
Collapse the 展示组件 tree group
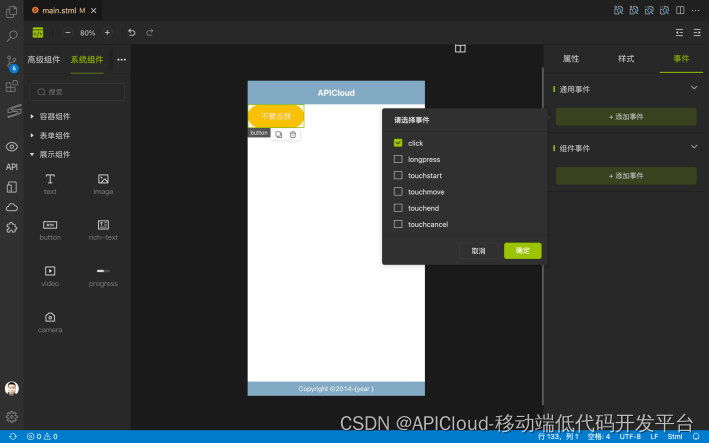click(32, 155)
